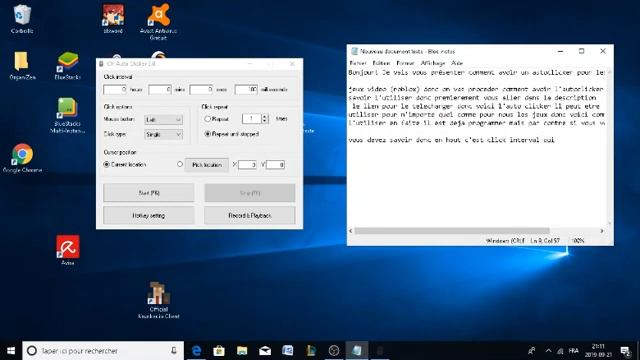Select the Current location radio button
Screen dimensions: 640x360
(107, 164)
